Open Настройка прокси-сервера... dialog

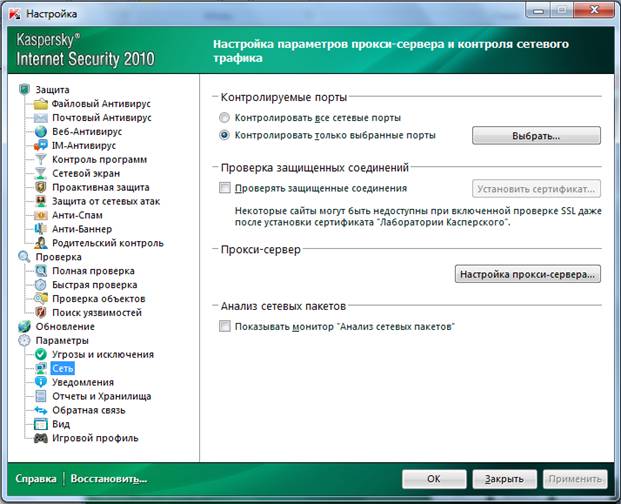pyautogui.click(x=528, y=274)
